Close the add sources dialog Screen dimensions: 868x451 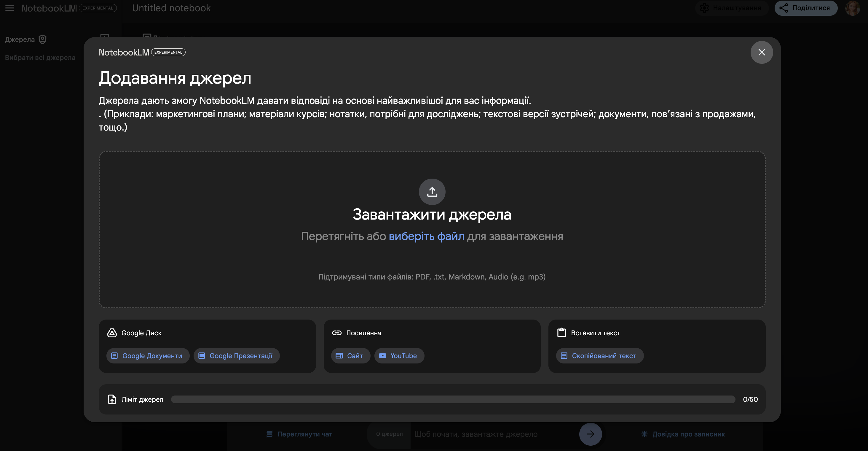pyautogui.click(x=761, y=52)
